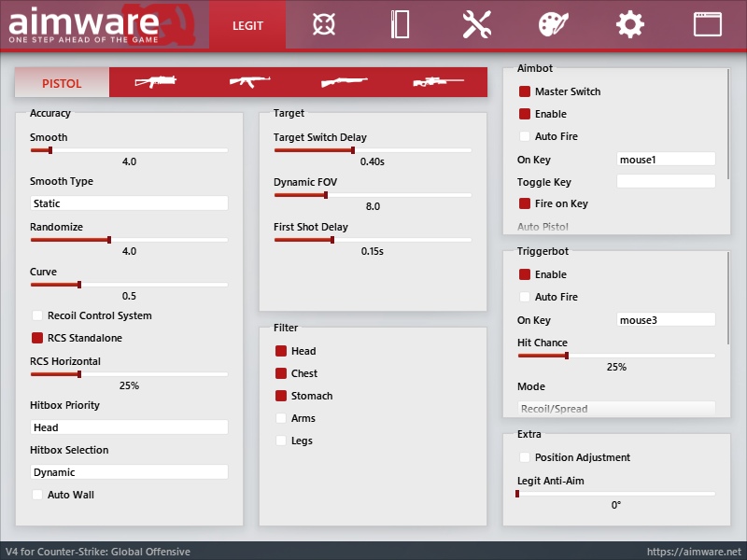
Task: Open the wrench and screwdriver tools tab
Action: (x=476, y=25)
